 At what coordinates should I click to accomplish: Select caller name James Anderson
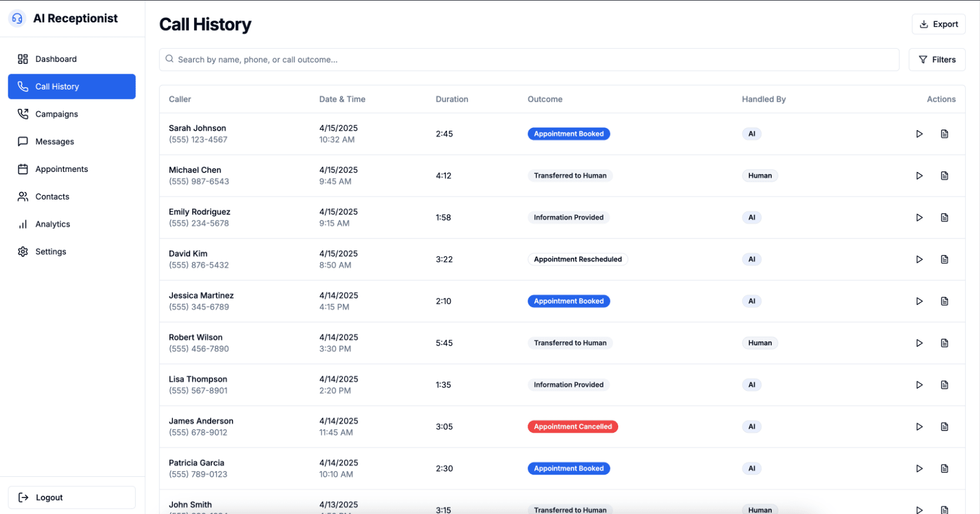pos(201,421)
